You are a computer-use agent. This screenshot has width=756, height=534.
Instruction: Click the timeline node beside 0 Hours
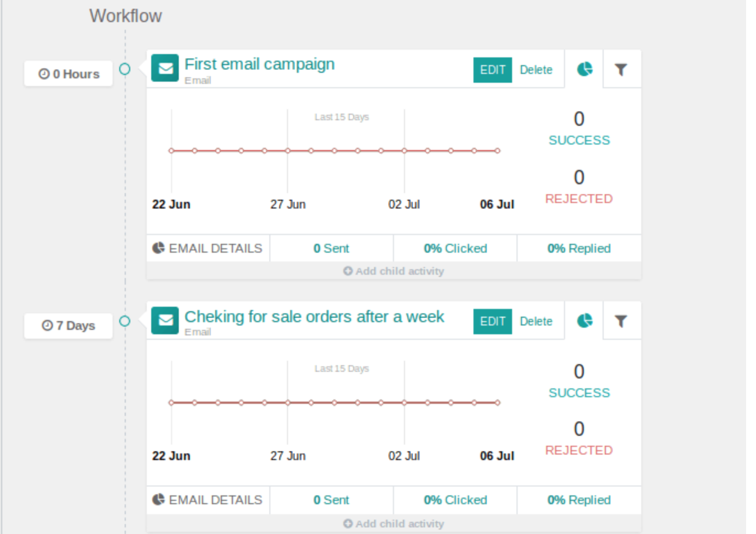[x=125, y=69]
